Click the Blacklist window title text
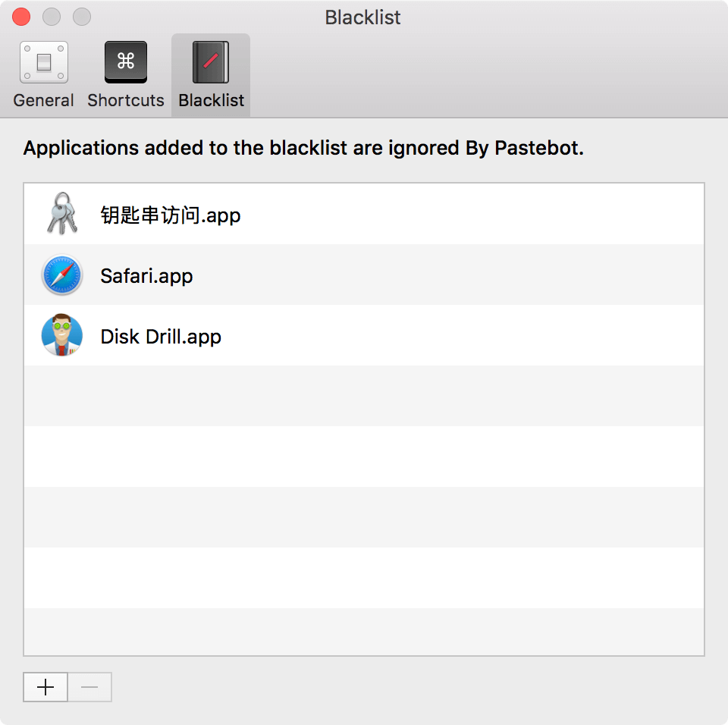 362,17
